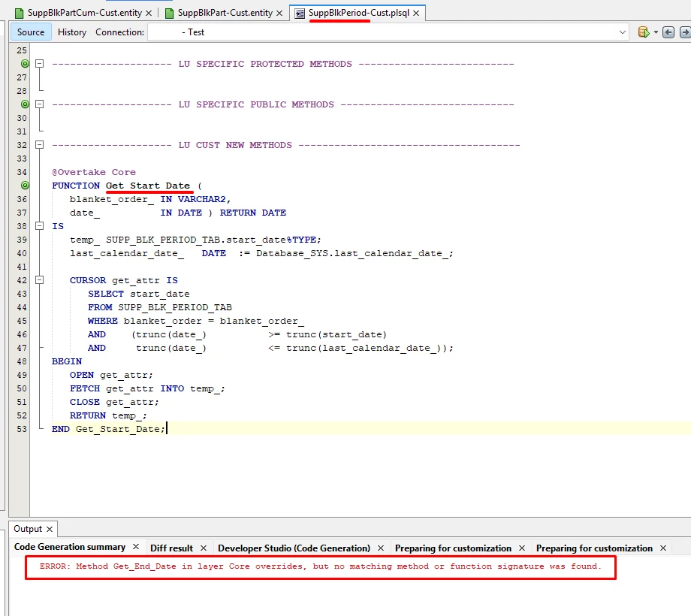Viewport: 691px width, 616px height.
Task: Click blanket_order_ parameter on line 36
Action: [x=112, y=199]
